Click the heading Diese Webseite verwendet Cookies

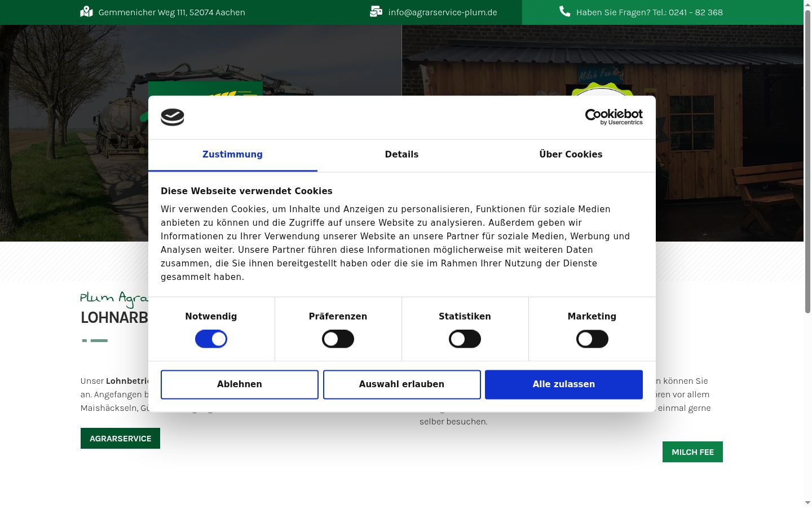pyautogui.click(x=246, y=191)
